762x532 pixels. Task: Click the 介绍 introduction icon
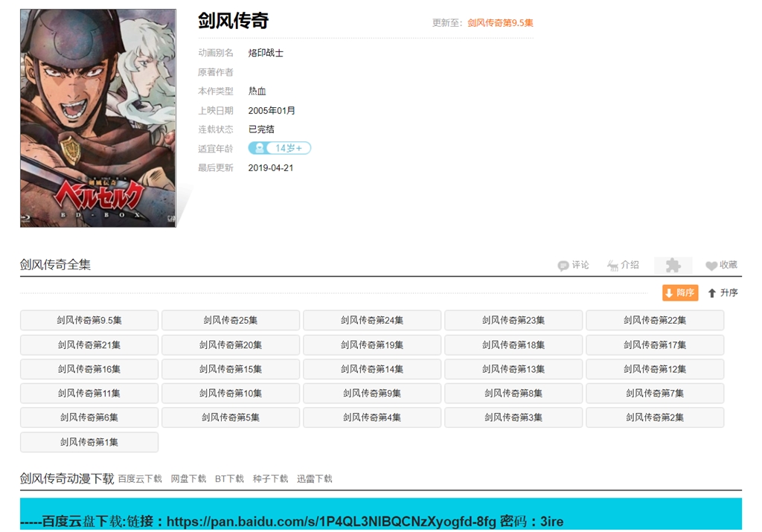coord(613,266)
